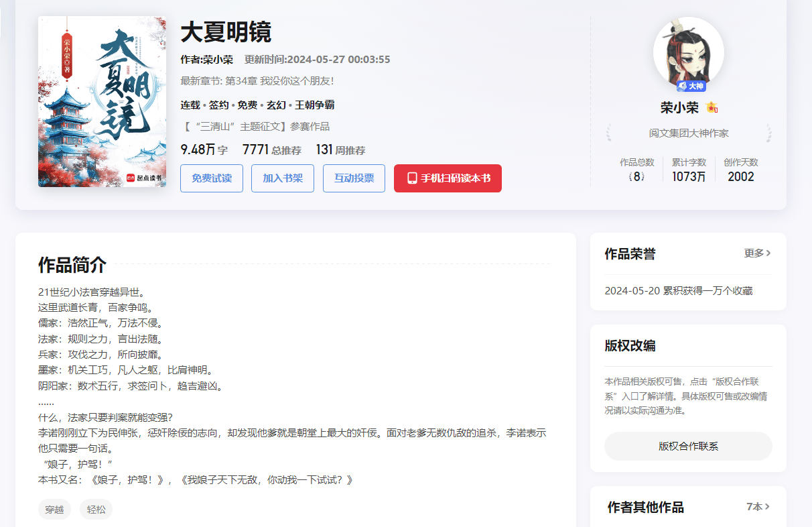Screen dimensions: 812x527
Task: Click the 手机扫码读本书 red button
Action: pyautogui.click(x=448, y=178)
